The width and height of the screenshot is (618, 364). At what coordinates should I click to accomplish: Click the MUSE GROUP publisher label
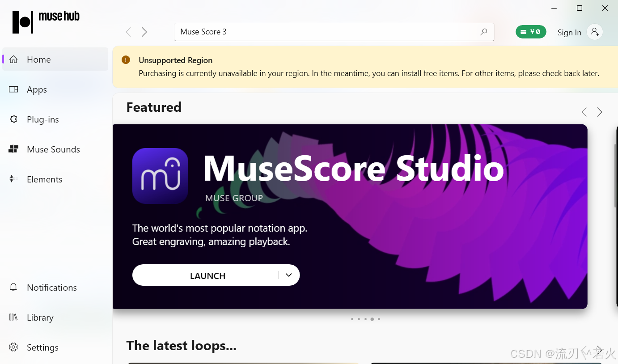pos(234,198)
